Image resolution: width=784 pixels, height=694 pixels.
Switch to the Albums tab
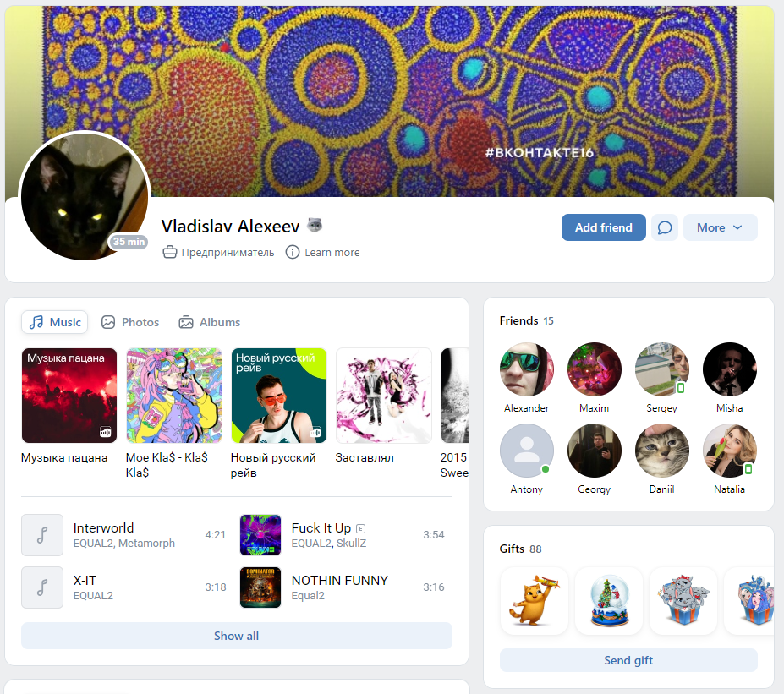(x=210, y=322)
